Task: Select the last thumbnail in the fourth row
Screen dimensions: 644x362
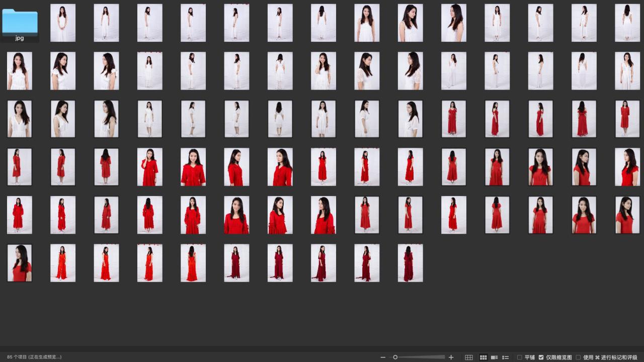Action: (x=627, y=167)
